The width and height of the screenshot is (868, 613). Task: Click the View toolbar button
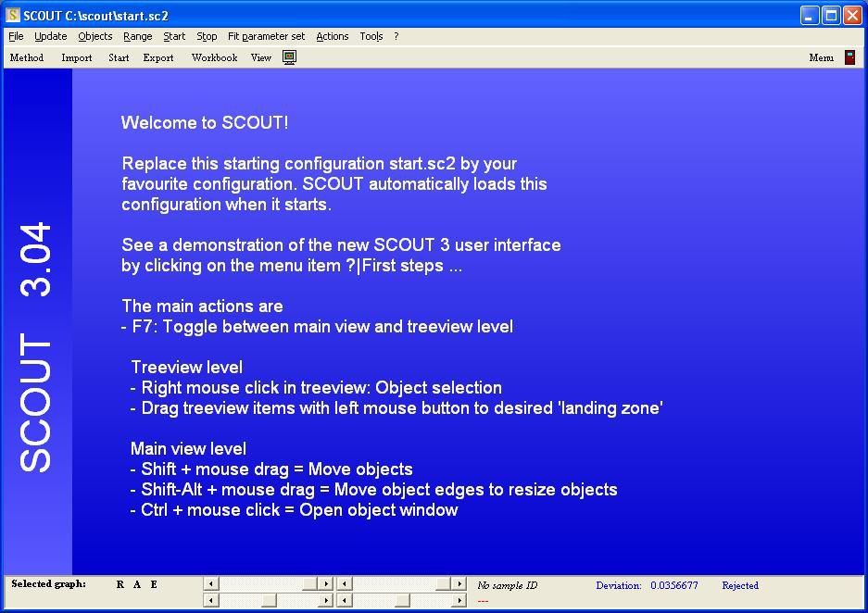pos(261,57)
